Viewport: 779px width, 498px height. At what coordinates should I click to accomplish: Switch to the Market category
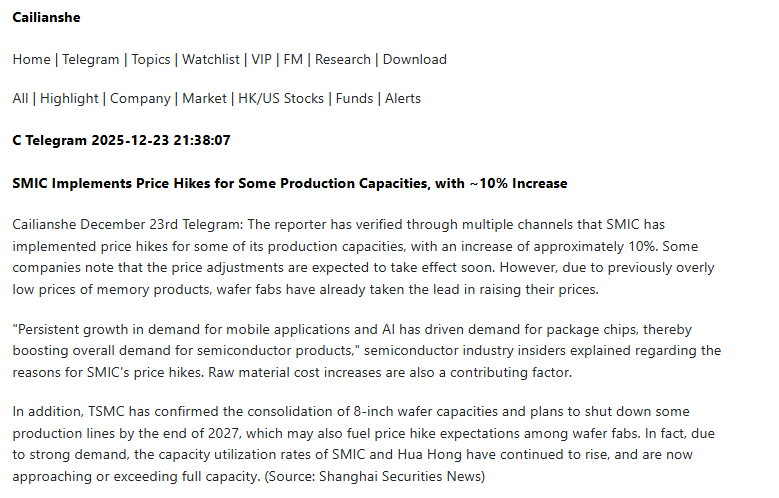point(204,98)
